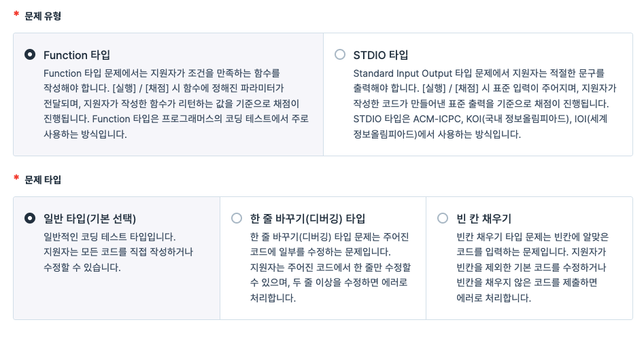Click the "한 줄 바꾸기(디버깅) 타입" title
The height and width of the screenshot is (337, 644).
click(307, 219)
